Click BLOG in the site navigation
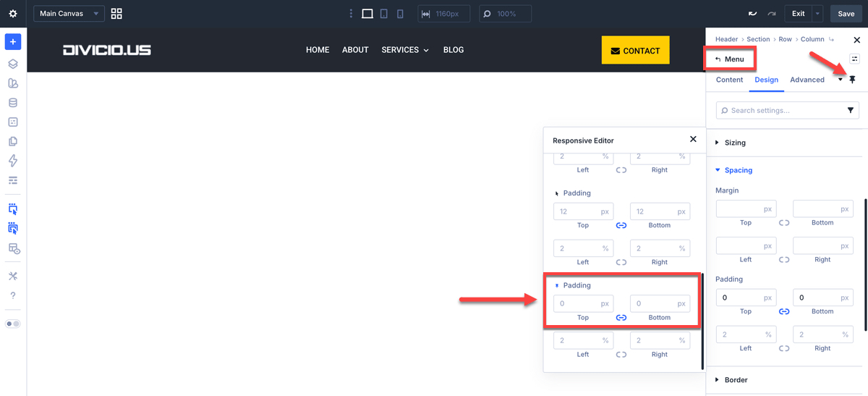This screenshot has width=868, height=396. pyautogui.click(x=454, y=50)
